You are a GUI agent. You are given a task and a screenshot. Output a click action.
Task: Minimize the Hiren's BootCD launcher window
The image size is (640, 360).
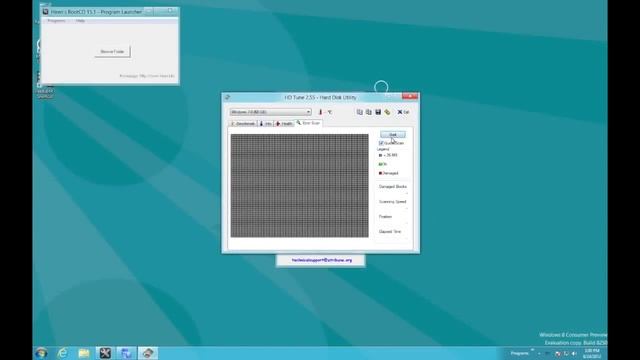click(149, 11)
